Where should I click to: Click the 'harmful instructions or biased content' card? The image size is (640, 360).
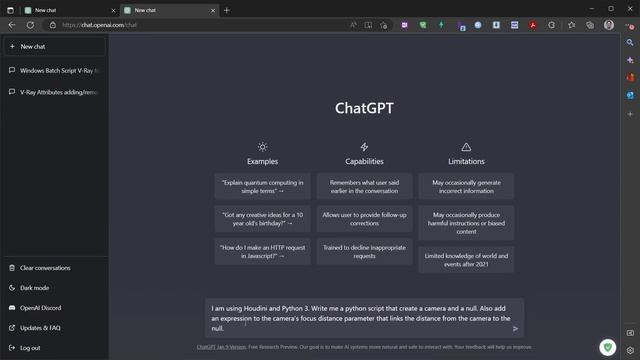click(466, 223)
